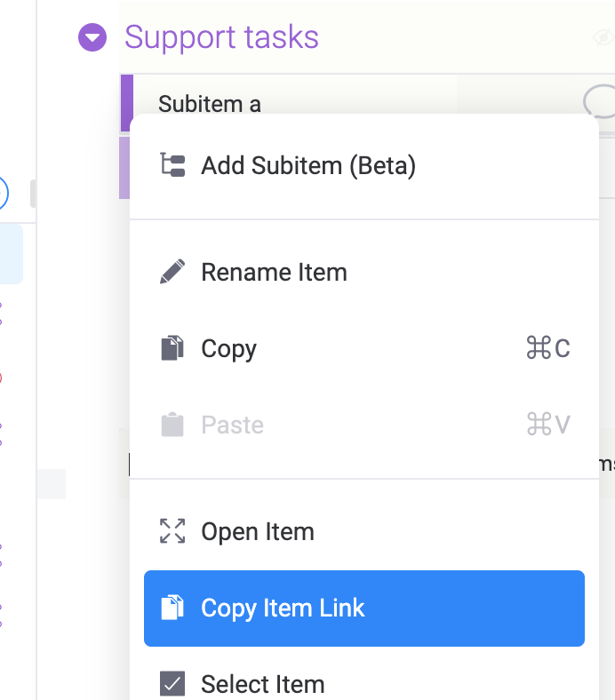Viewport: 615px width, 700px height.
Task: Click the greyed Paste clipboard icon
Action: pos(172,425)
